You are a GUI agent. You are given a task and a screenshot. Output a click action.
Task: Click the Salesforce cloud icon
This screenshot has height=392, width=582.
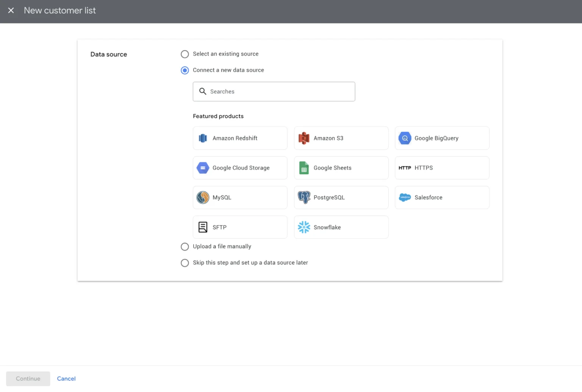coord(405,197)
